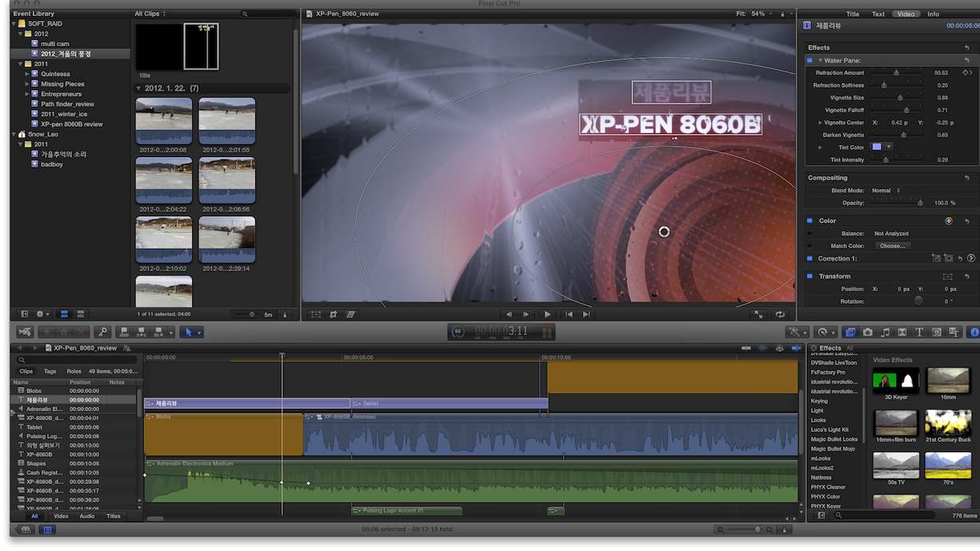
Task: Disable the Water Pane effect checkbox
Action: click(810, 60)
